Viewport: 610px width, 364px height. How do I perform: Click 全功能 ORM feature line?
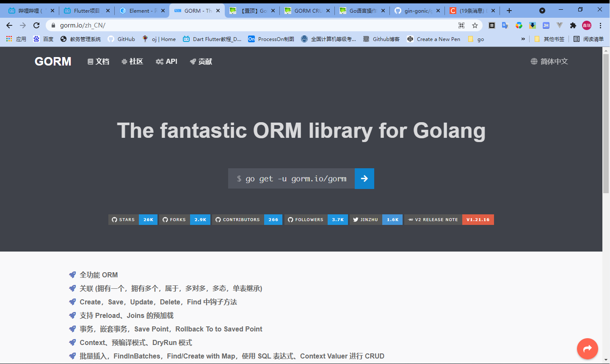(x=99, y=275)
